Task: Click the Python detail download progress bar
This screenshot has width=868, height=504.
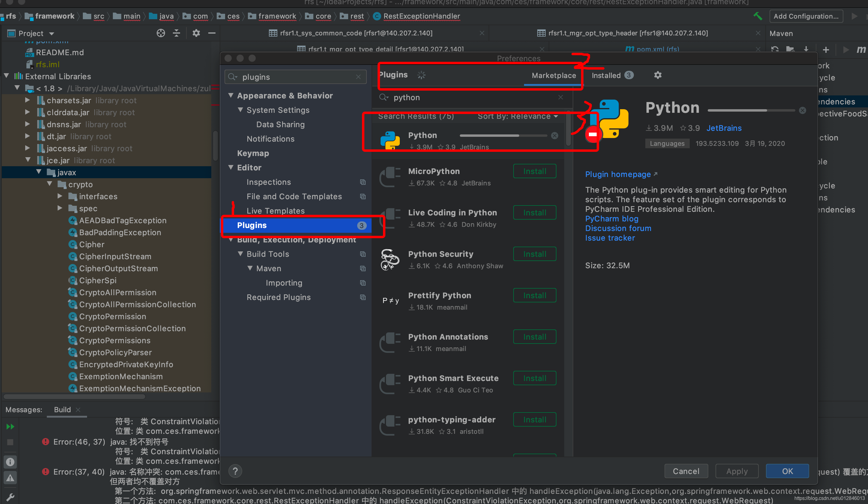Action: coord(751,110)
